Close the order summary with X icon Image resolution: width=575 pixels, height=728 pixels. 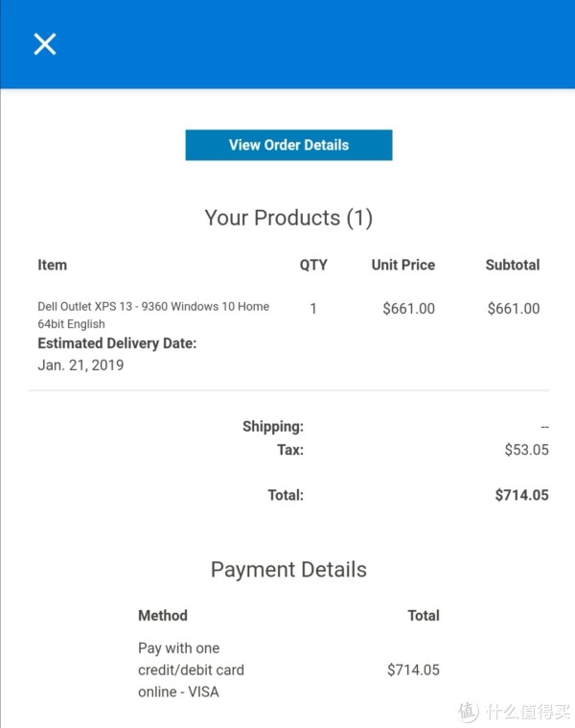pyautogui.click(x=45, y=44)
